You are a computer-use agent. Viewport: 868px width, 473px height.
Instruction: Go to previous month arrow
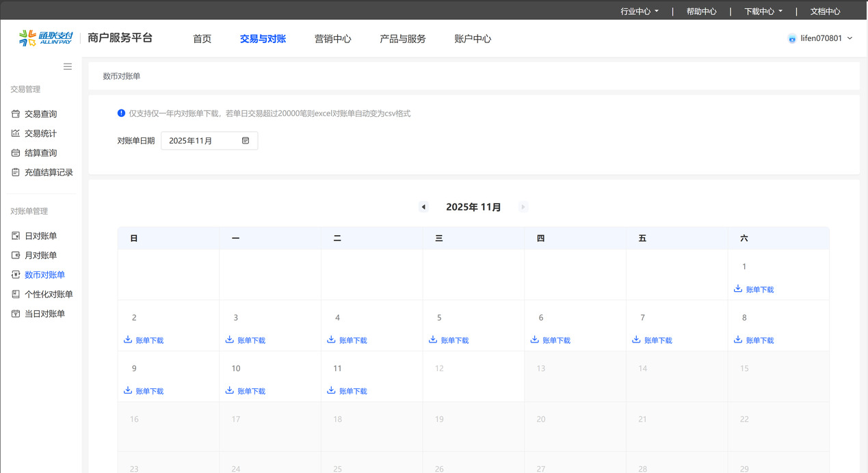[423, 207]
